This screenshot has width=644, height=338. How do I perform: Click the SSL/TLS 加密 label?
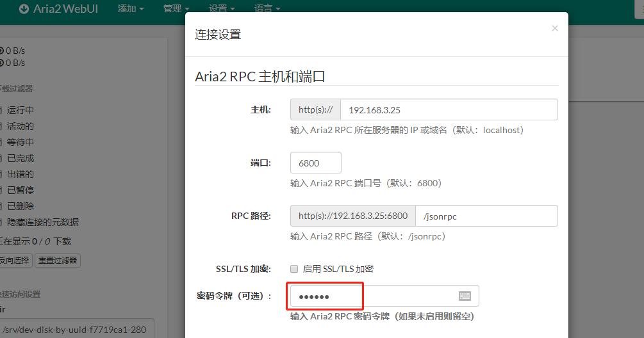click(243, 269)
